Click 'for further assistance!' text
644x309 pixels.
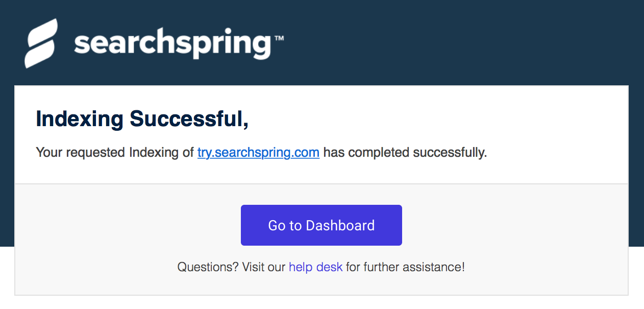point(405,267)
